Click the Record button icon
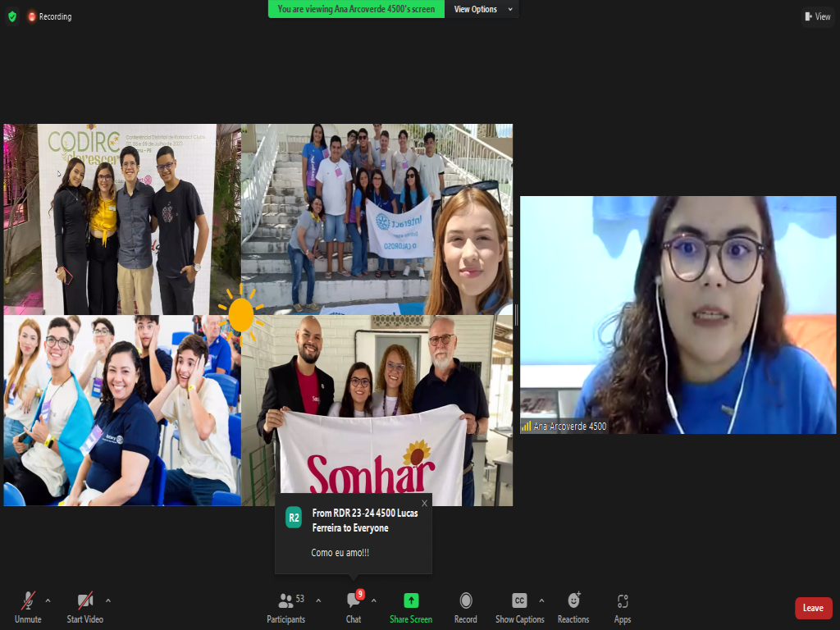The height and width of the screenshot is (630, 840). pyautogui.click(x=466, y=600)
